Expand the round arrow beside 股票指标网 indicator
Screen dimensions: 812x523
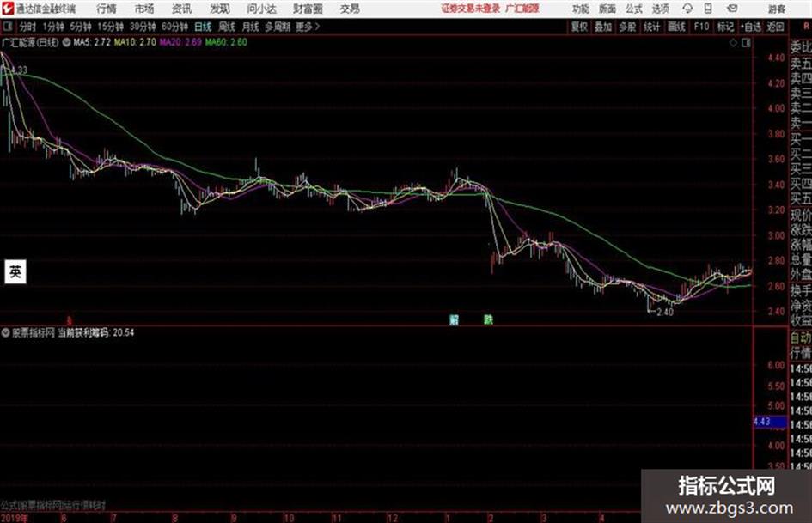(6, 332)
